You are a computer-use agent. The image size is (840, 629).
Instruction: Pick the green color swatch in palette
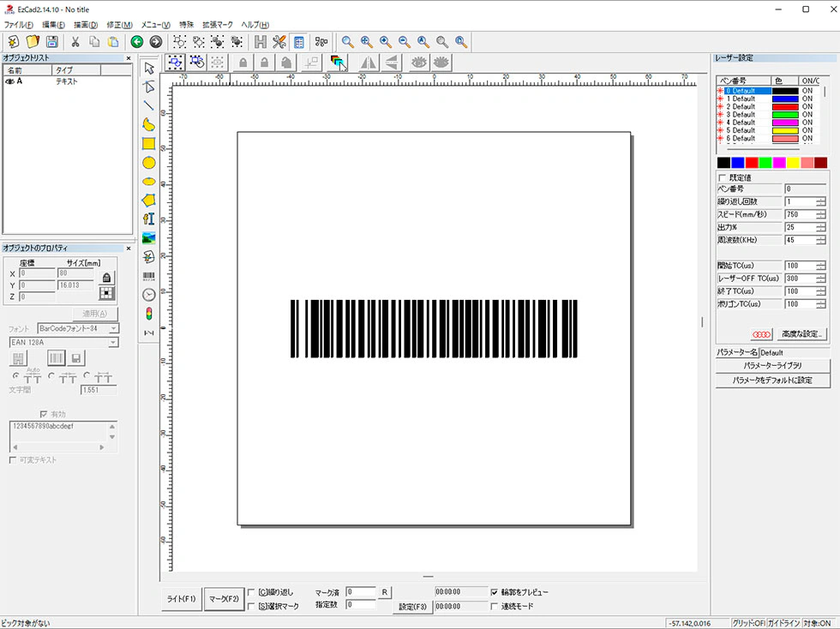[765, 163]
